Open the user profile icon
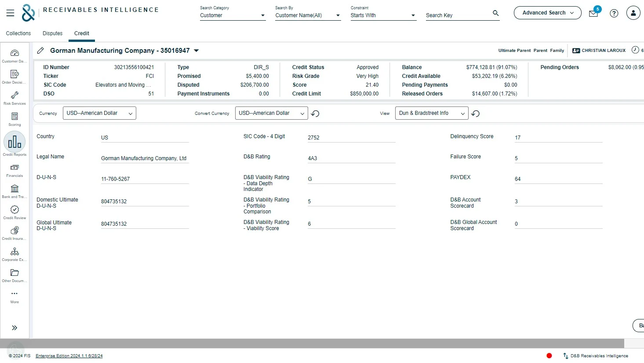Image resolution: width=644 pixels, height=363 pixels. pos(633,13)
